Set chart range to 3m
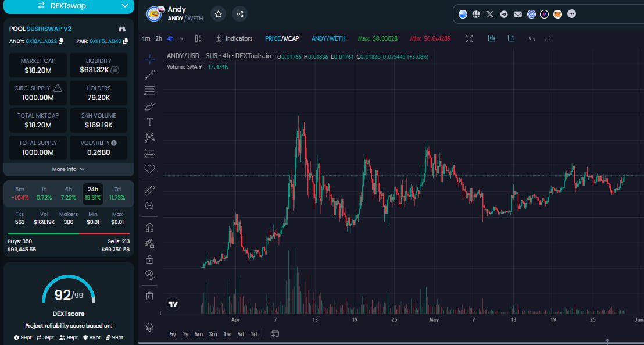This screenshot has height=345, width=644. pos(213,335)
